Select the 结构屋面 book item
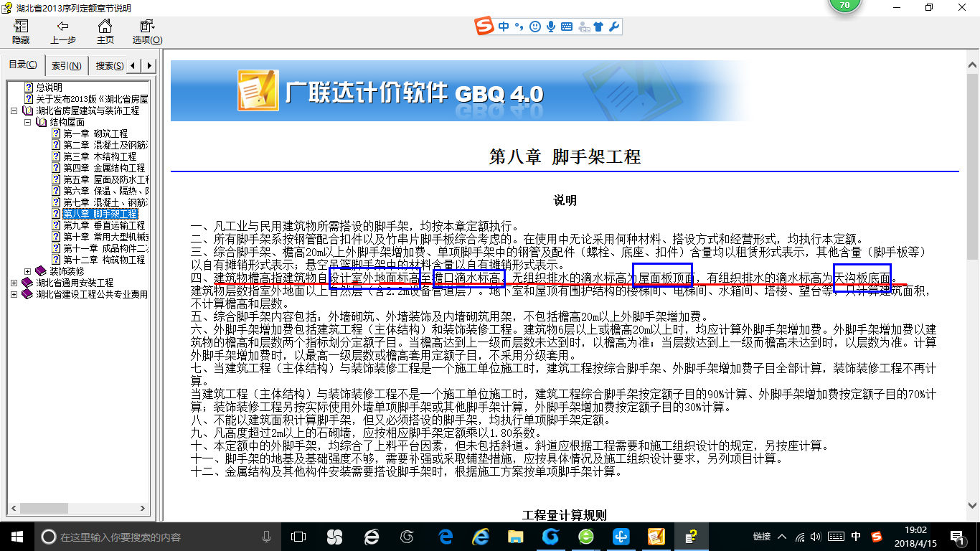The height and width of the screenshot is (551, 980). (x=67, y=122)
